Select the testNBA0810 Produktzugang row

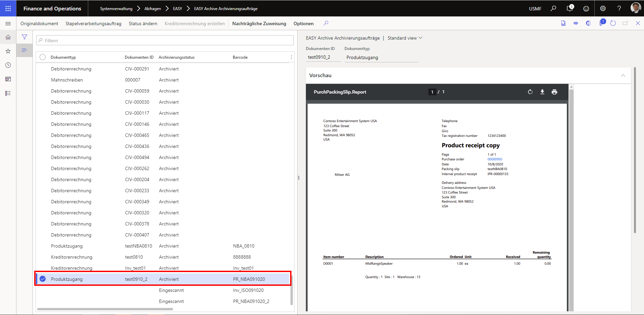(163, 246)
